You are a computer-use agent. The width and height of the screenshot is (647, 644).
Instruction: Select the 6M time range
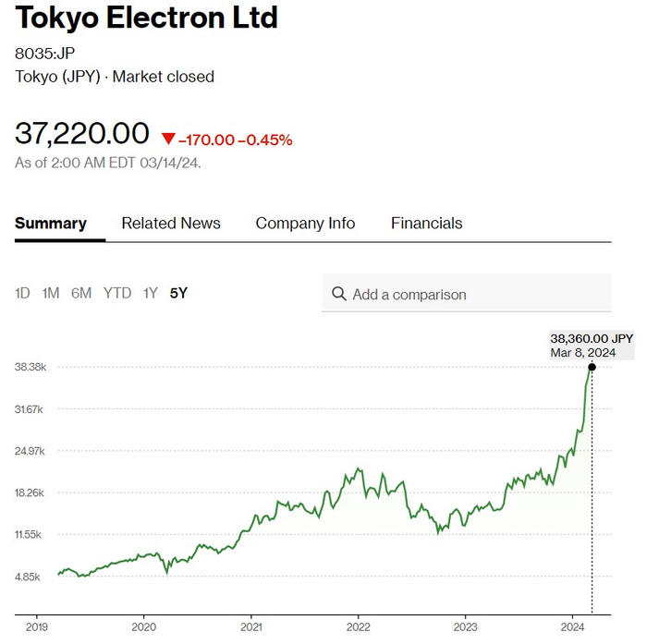point(81,293)
